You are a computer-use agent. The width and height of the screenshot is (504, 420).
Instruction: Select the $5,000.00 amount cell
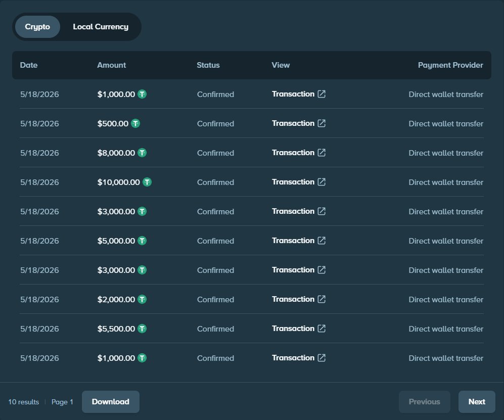point(116,241)
